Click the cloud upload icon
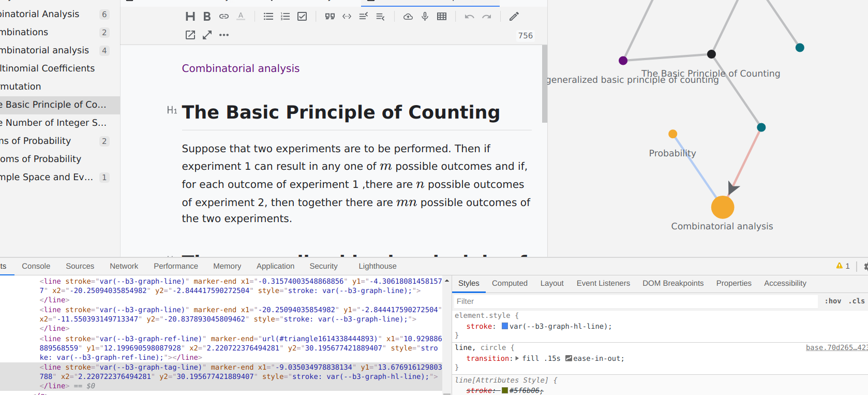 click(x=408, y=17)
